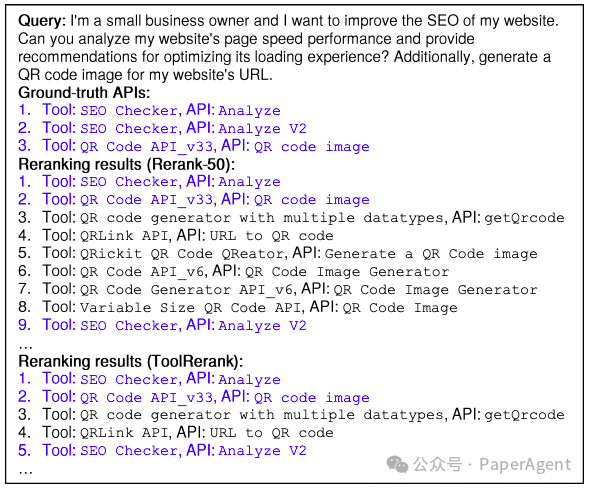Select ground-truth item SEO Checker Analyze
Screen dimensions: 589x488
click(x=149, y=110)
